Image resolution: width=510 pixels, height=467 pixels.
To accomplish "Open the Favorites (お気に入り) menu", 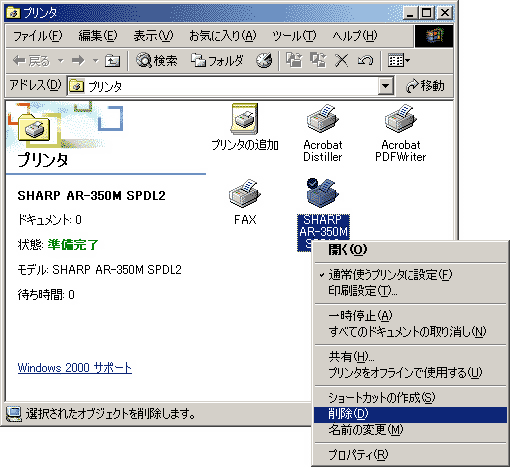I will pyautogui.click(x=223, y=36).
